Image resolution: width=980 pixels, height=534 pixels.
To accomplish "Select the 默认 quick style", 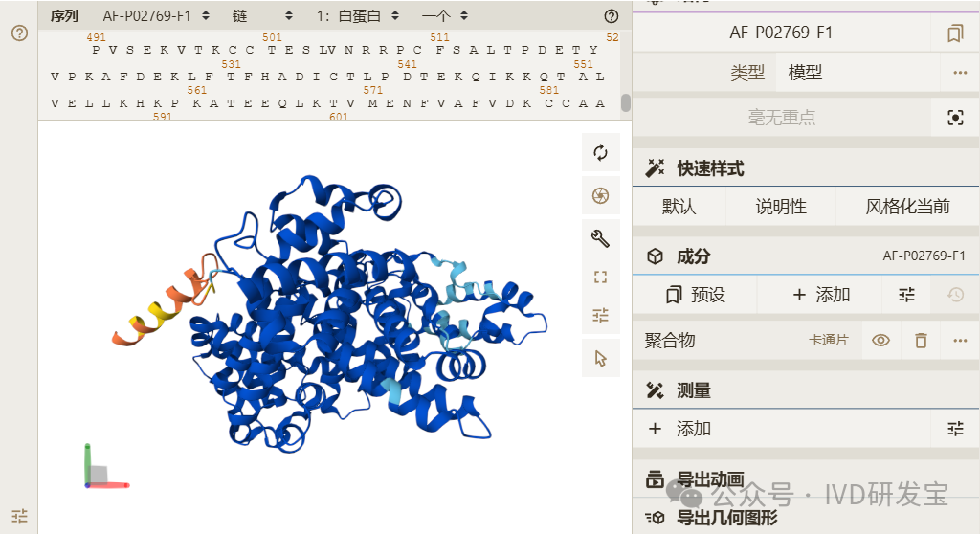I will click(x=679, y=207).
